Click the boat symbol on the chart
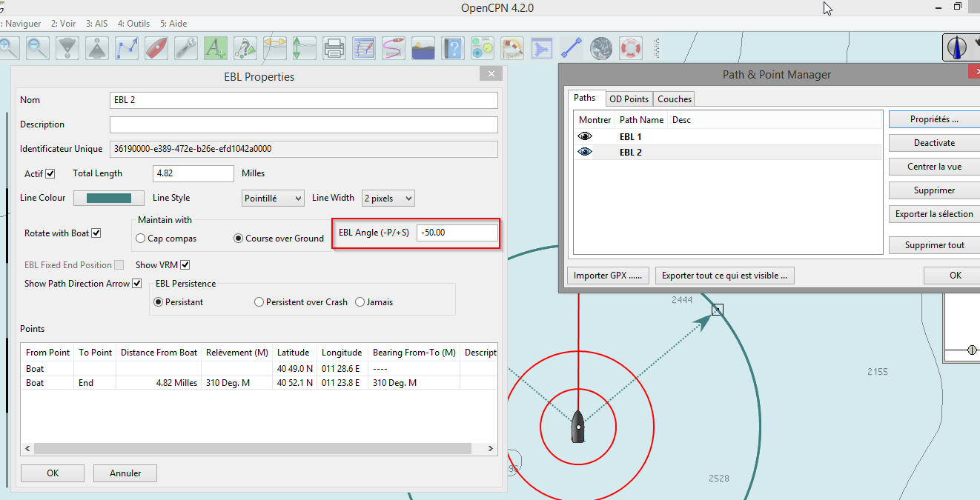The height and width of the screenshot is (500, 980). (579, 427)
